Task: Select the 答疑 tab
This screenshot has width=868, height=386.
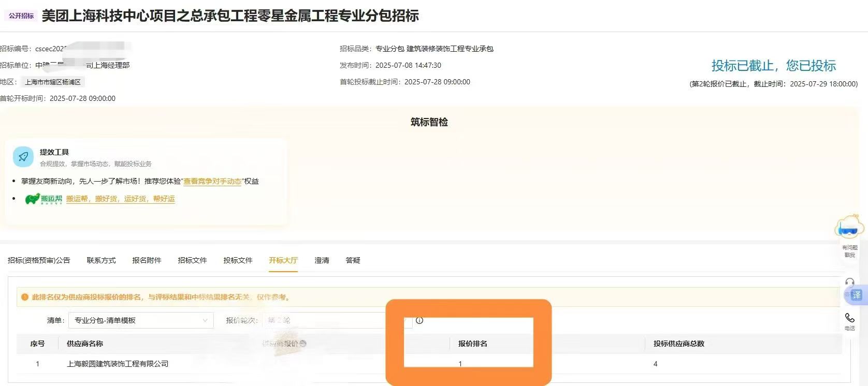Action: tap(353, 260)
